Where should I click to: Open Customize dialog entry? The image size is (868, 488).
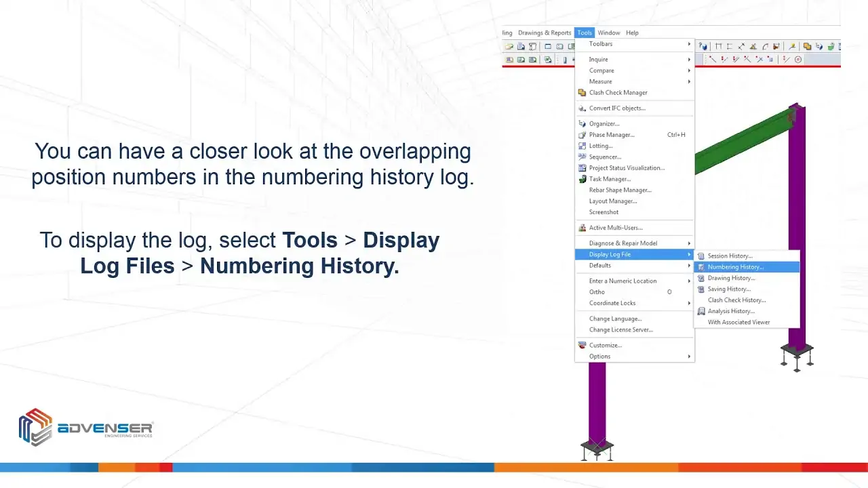[605, 346]
